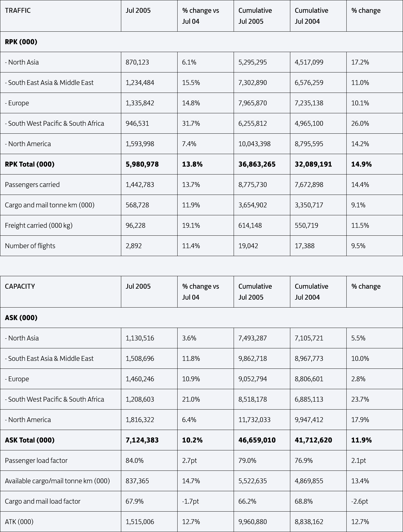Click the Number of flights 2,892 cell

pos(149,246)
